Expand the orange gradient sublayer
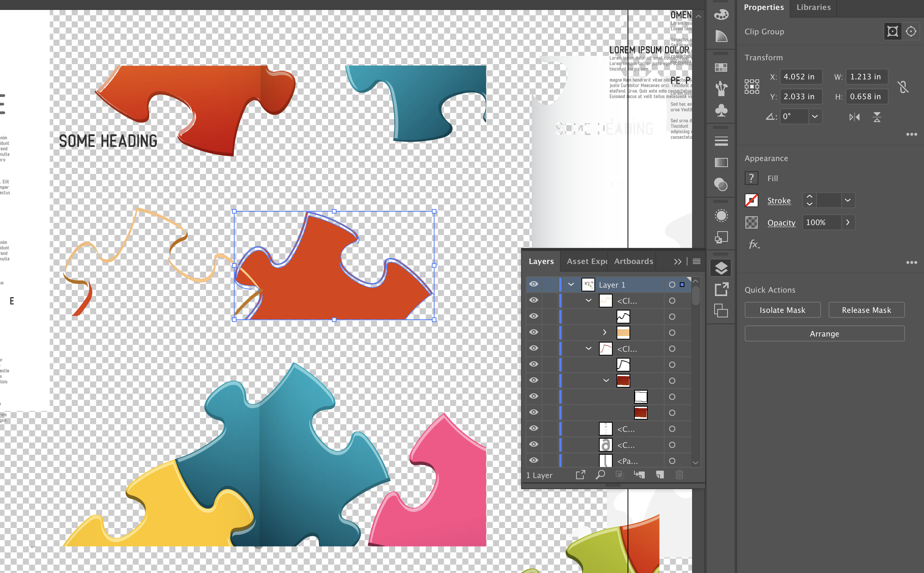This screenshot has width=924, height=573. point(605,332)
